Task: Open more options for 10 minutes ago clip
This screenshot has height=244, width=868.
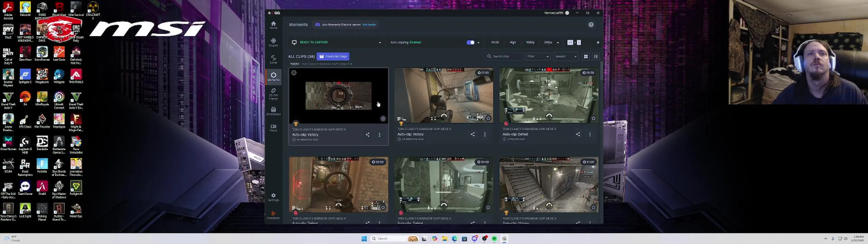Action: (x=379, y=135)
